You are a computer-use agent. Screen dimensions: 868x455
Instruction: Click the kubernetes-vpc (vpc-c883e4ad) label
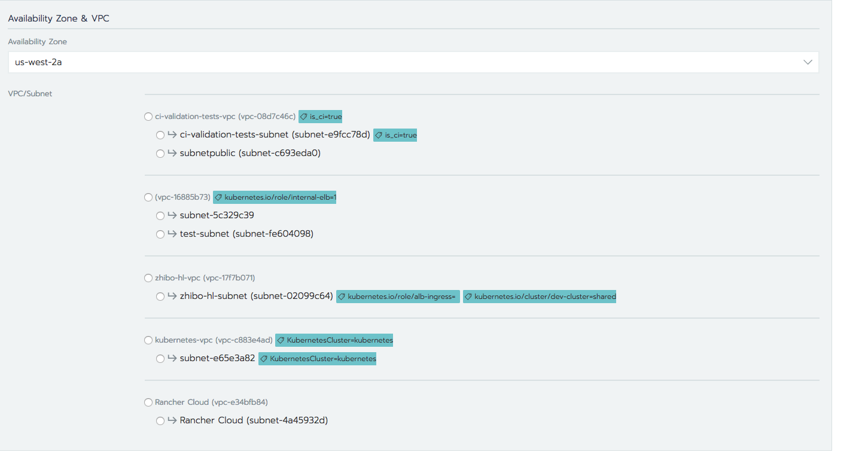pyautogui.click(x=214, y=340)
